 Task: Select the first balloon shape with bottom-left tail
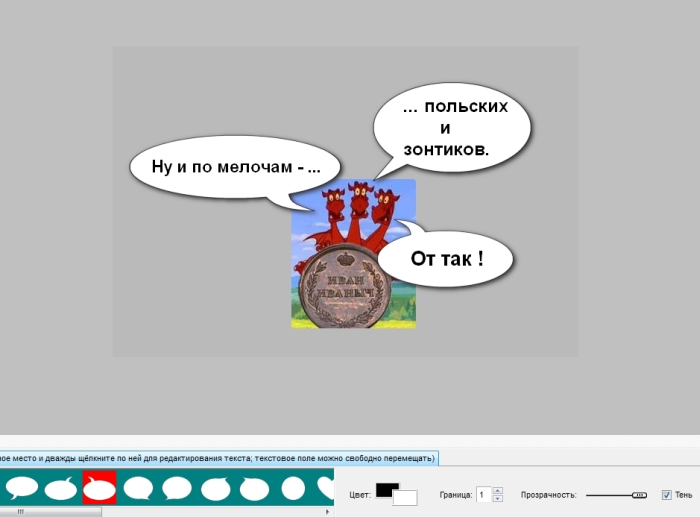click(21, 487)
